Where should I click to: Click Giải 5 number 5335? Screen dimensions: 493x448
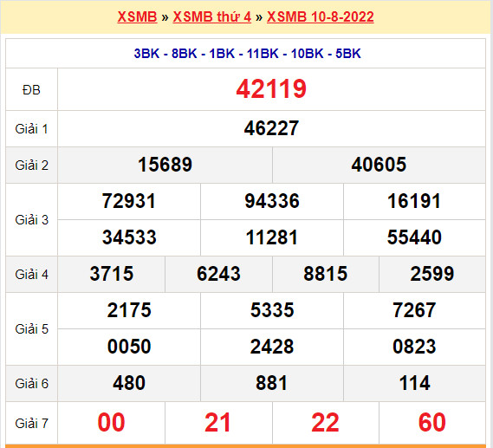point(272,310)
